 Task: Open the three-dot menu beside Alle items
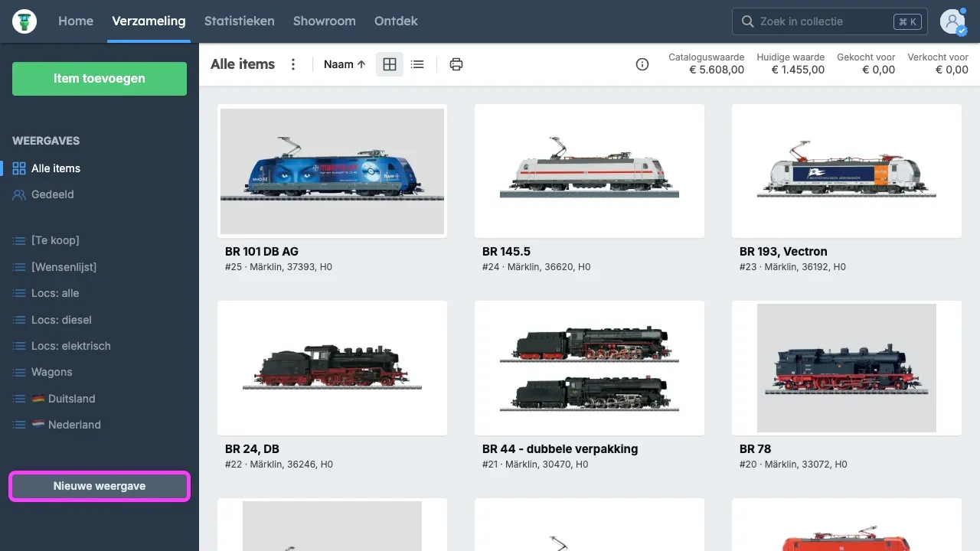click(x=293, y=64)
